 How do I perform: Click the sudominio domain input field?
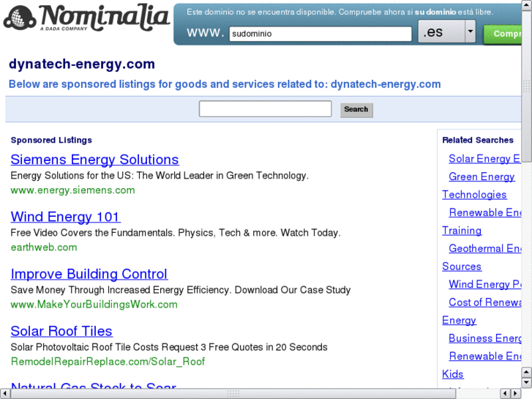tap(321, 34)
